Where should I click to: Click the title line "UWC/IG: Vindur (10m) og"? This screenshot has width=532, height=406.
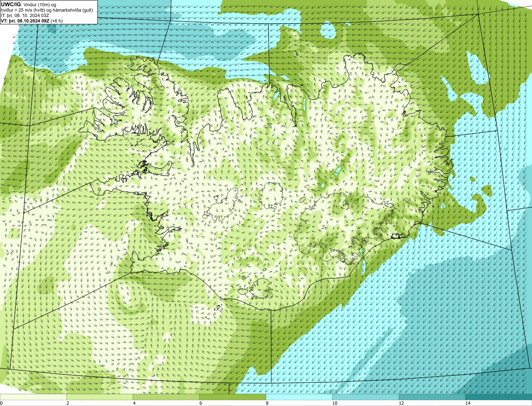(x=29, y=4)
